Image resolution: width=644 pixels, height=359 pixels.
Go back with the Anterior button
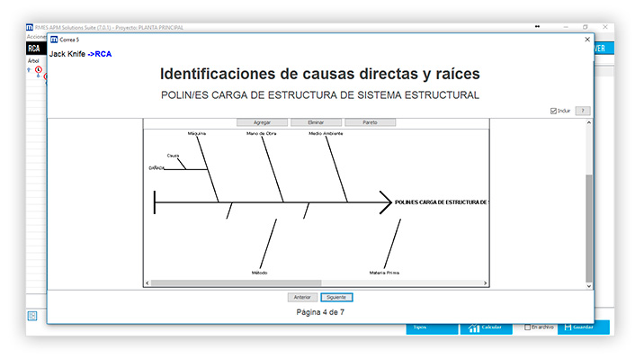(302, 298)
